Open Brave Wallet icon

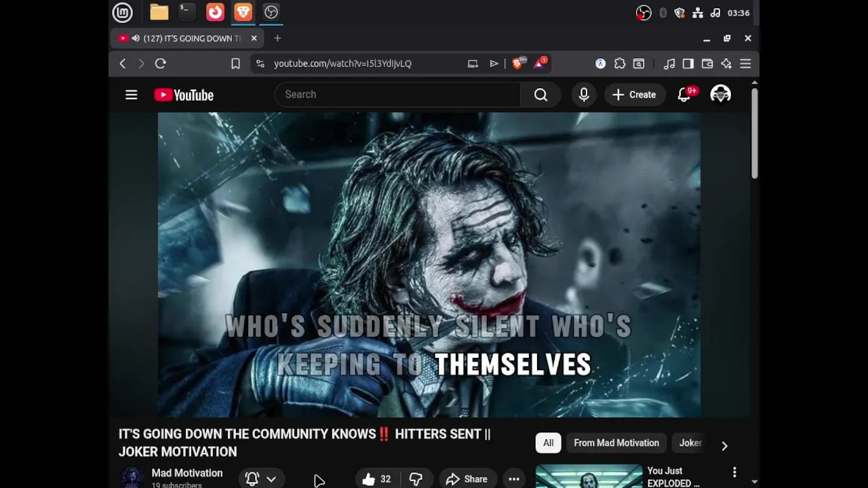(707, 64)
